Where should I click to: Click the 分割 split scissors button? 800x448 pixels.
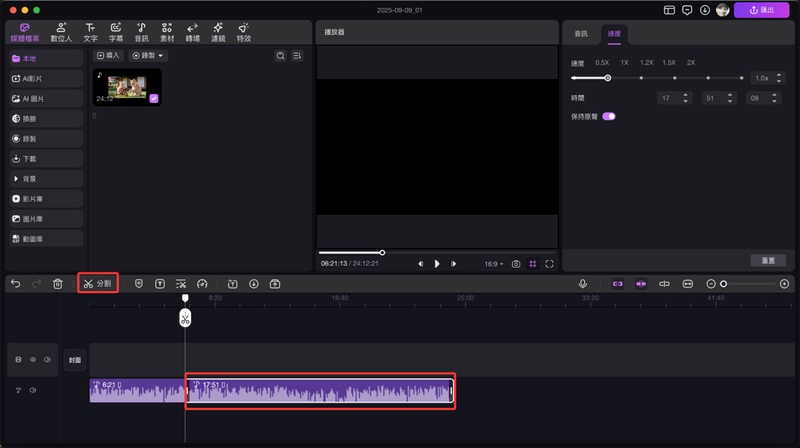click(98, 284)
